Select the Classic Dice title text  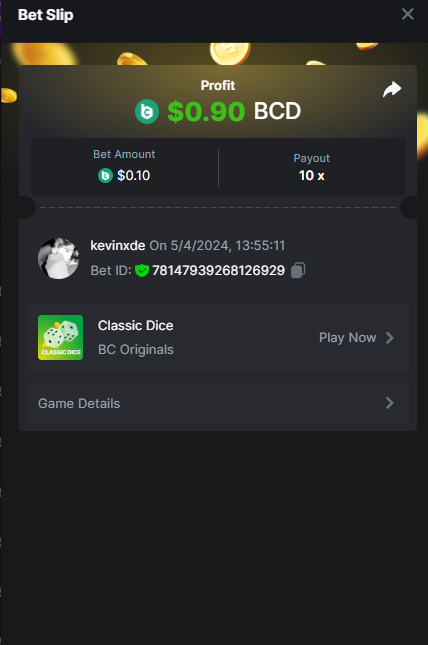[135, 325]
